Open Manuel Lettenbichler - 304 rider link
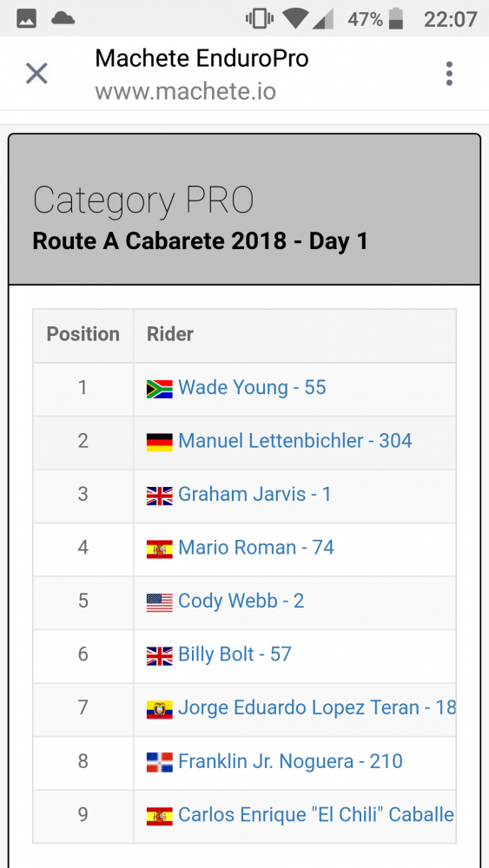 (x=295, y=441)
